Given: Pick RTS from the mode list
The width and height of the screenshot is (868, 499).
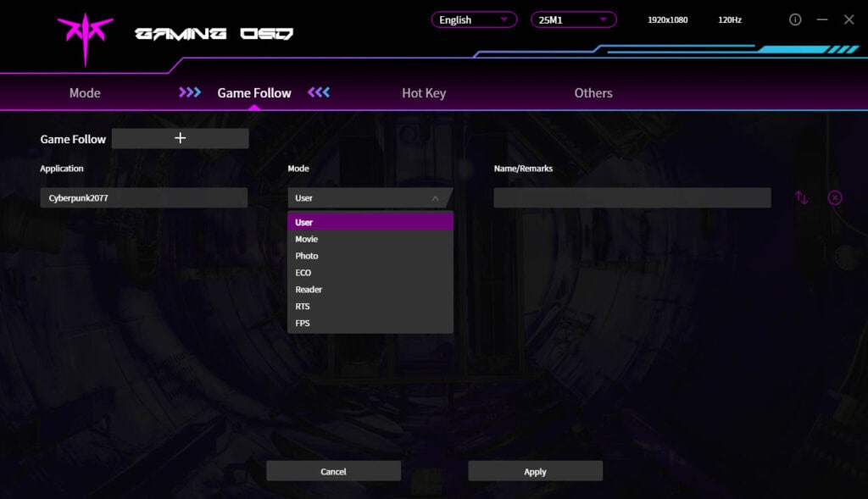Looking at the screenshot, I should point(370,306).
